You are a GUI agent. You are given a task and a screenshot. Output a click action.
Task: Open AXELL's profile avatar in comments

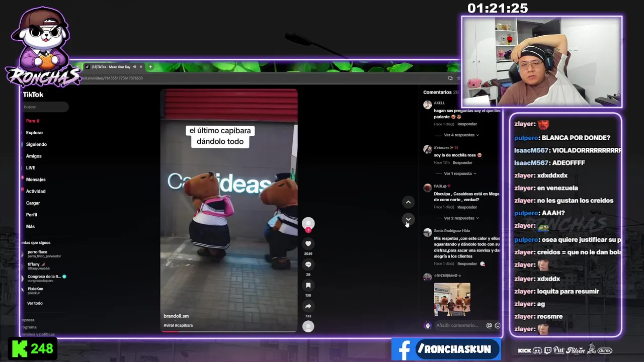(x=427, y=105)
